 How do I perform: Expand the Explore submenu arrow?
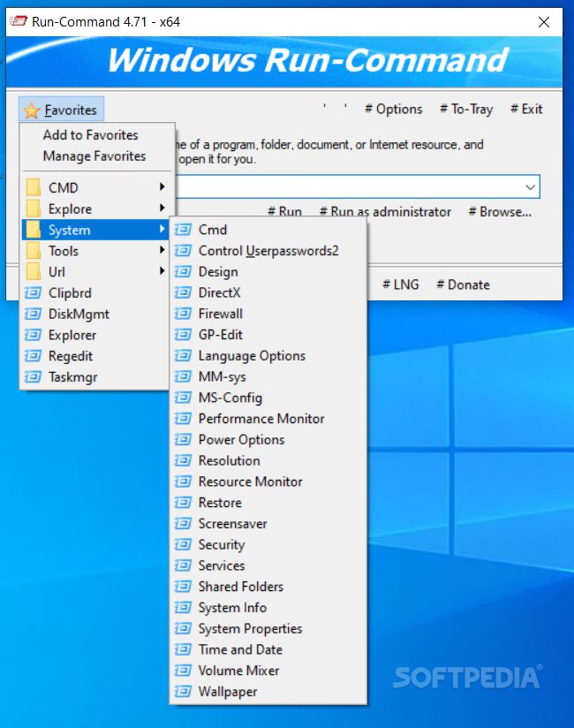162,208
